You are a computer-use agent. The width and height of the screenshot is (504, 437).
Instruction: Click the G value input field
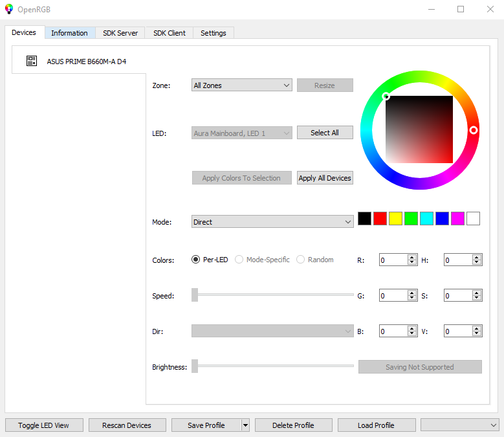coord(393,296)
